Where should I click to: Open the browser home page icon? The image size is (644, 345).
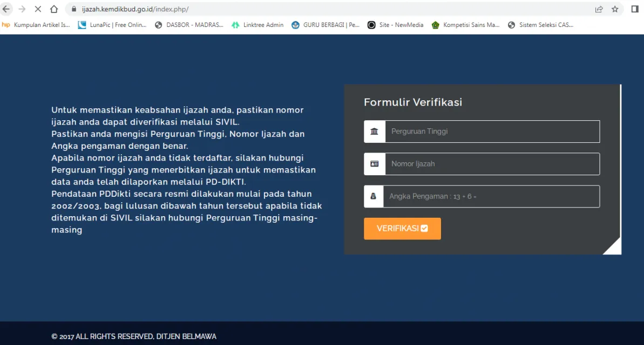coord(54,9)
